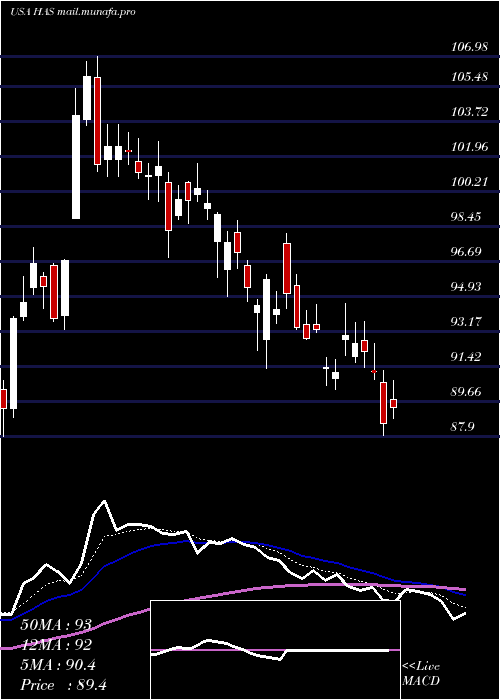This screenshot has width=500, height=700.
Task: Click inside the MACD inset chart box
Action: (275, 650)
